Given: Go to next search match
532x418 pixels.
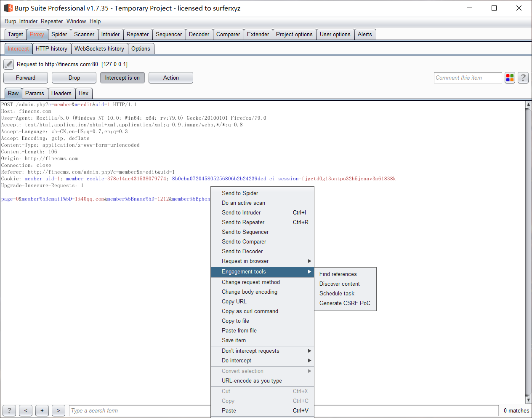Looking at the screenshot, I should (59, 410).
